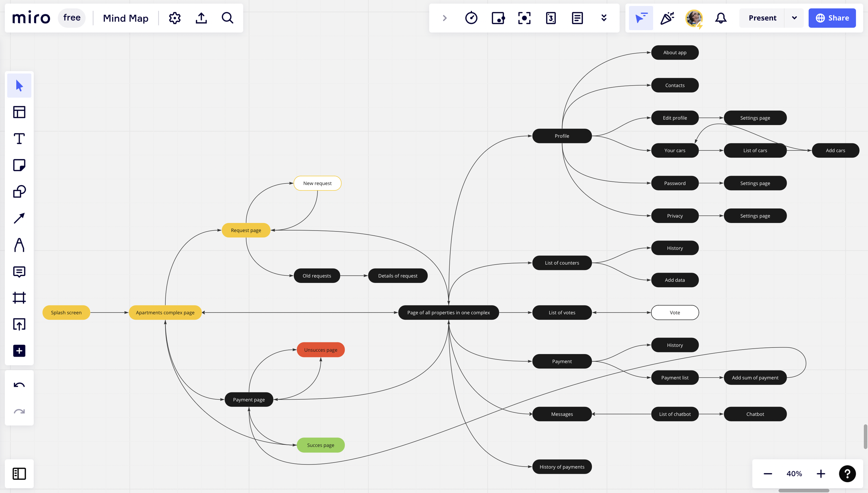The height and width of the screenshot is (493, 868).
Task: Pick the frame tool
Action: [19, 298]
